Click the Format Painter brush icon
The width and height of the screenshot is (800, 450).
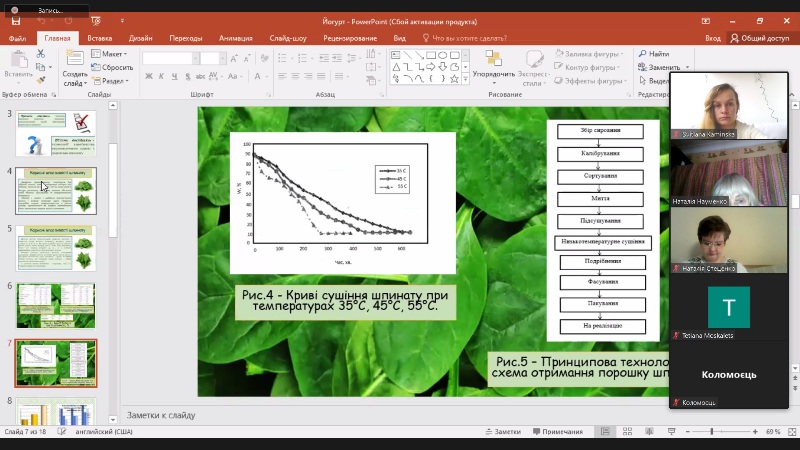pyautogui.click(x=42, y=80)
